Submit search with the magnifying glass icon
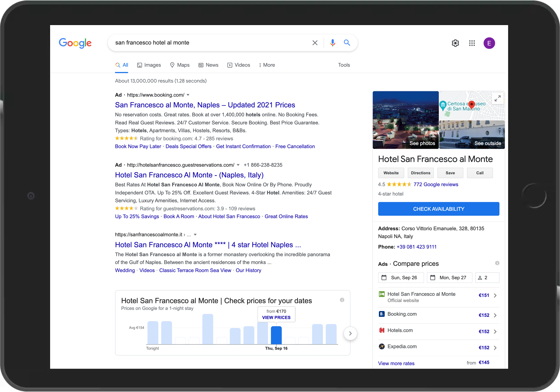560x392 pixels. point(347,43)
